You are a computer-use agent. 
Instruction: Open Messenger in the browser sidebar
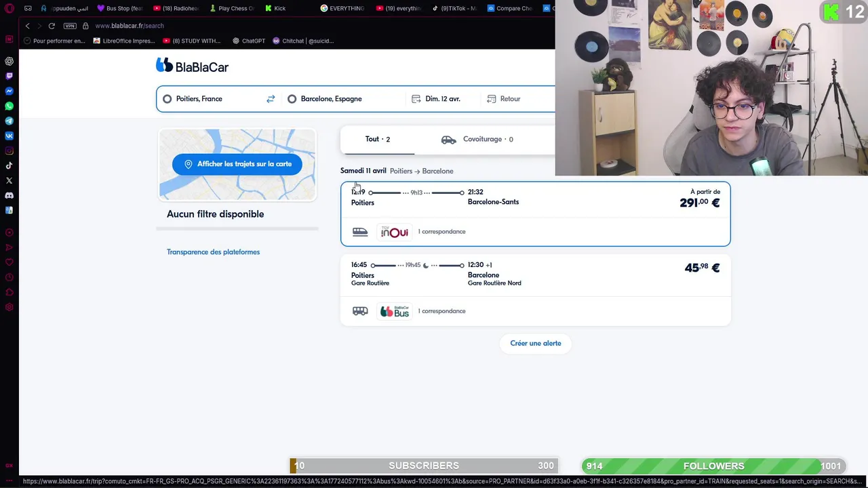[x=9, y=91]
